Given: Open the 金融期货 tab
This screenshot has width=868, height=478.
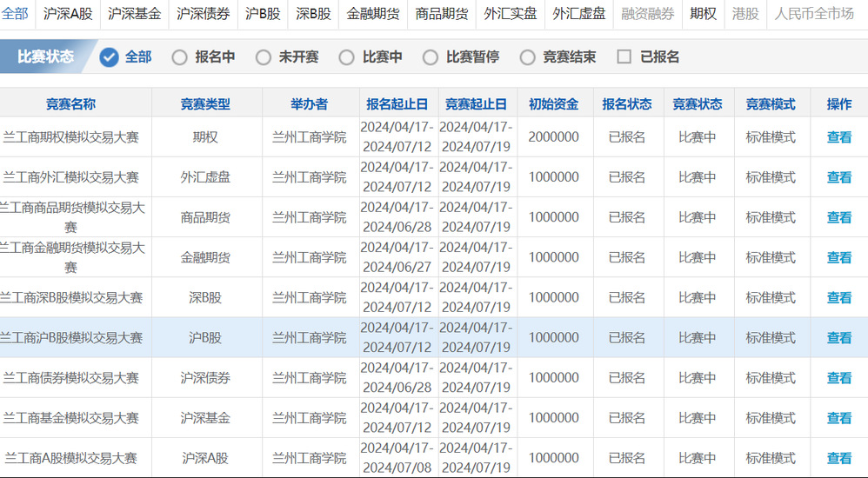Looking at the screenshot, I should click(x=373, y=14).
